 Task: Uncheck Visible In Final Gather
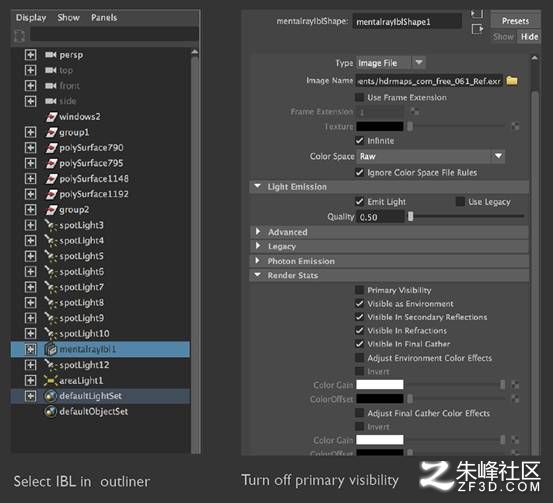pos(359,344)
